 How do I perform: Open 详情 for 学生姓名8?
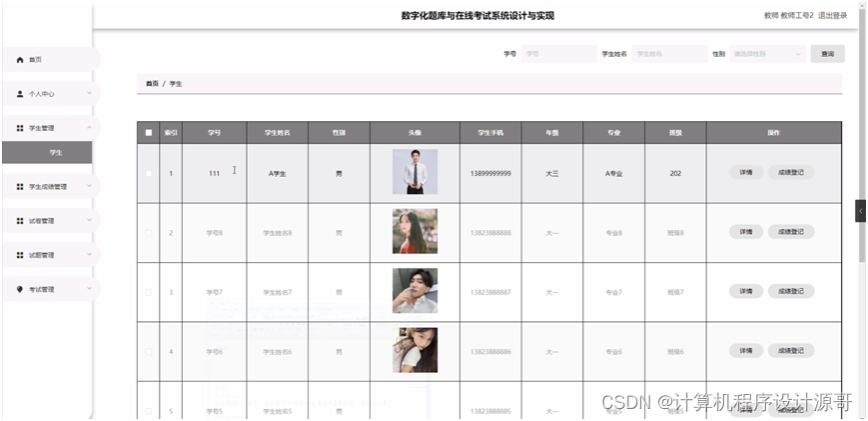coord(746,232)
